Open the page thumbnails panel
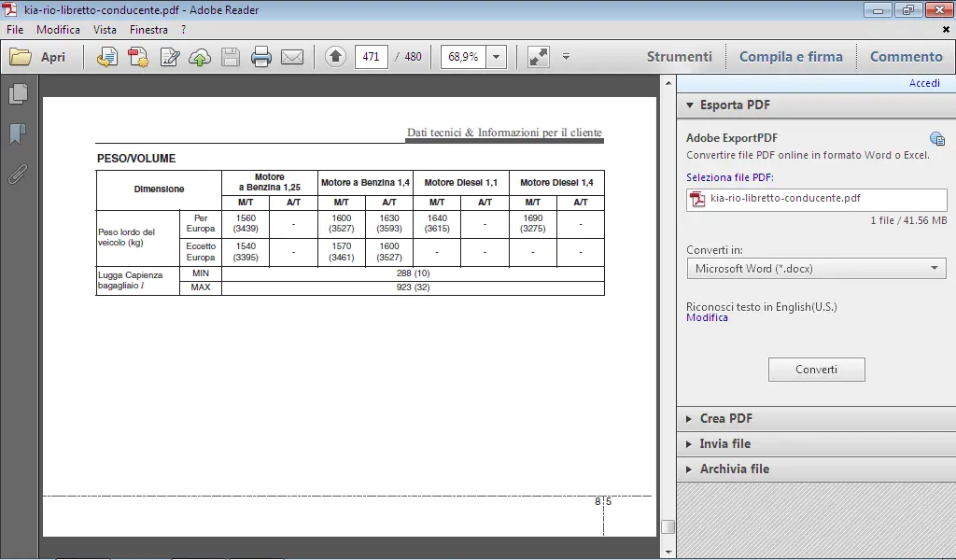This screenshot has height=560, width=956. click(x=19, y=94)
